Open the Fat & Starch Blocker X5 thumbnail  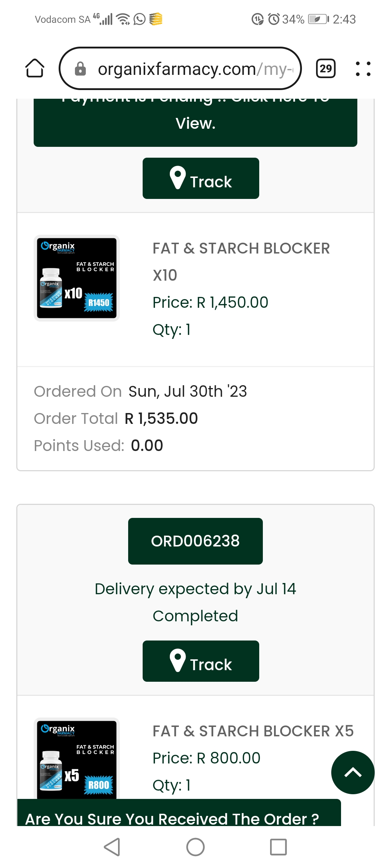pos(77,758)
